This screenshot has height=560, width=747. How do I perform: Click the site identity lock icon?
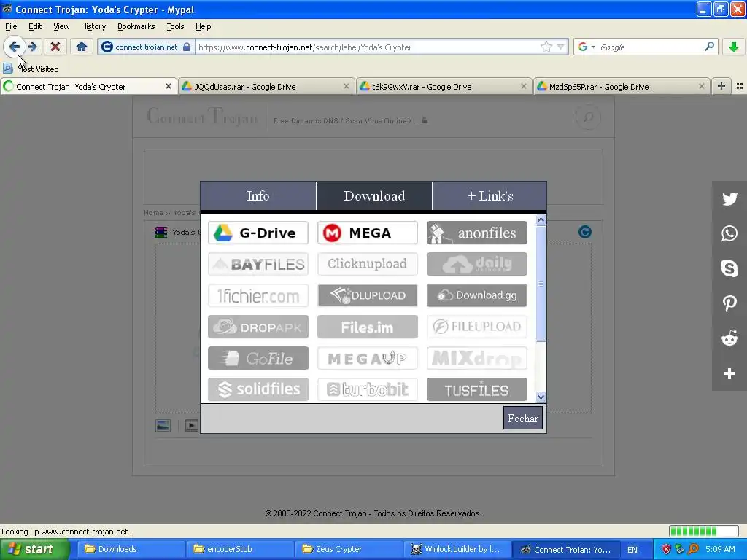187,47
